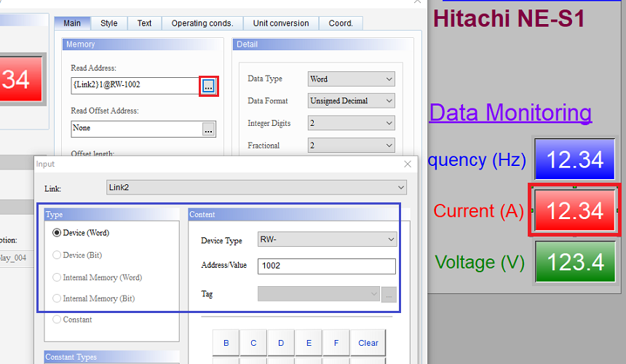
Task: Open Read Address browse button
Action: pos(208,86)
